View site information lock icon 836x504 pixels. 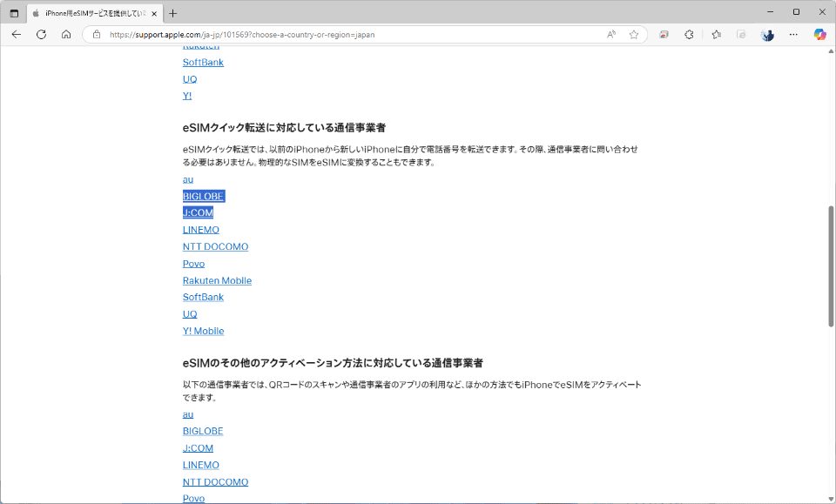[x=97, y=35]
